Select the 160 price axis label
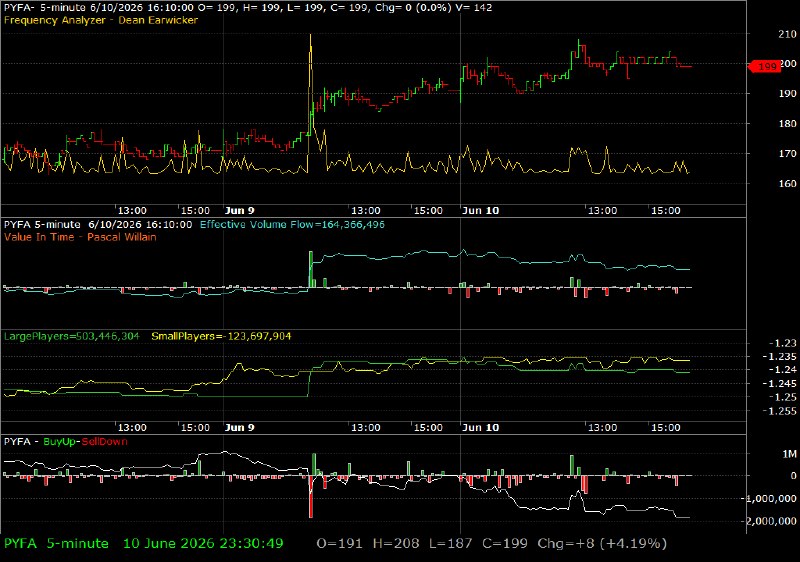 tap(787, 184)
